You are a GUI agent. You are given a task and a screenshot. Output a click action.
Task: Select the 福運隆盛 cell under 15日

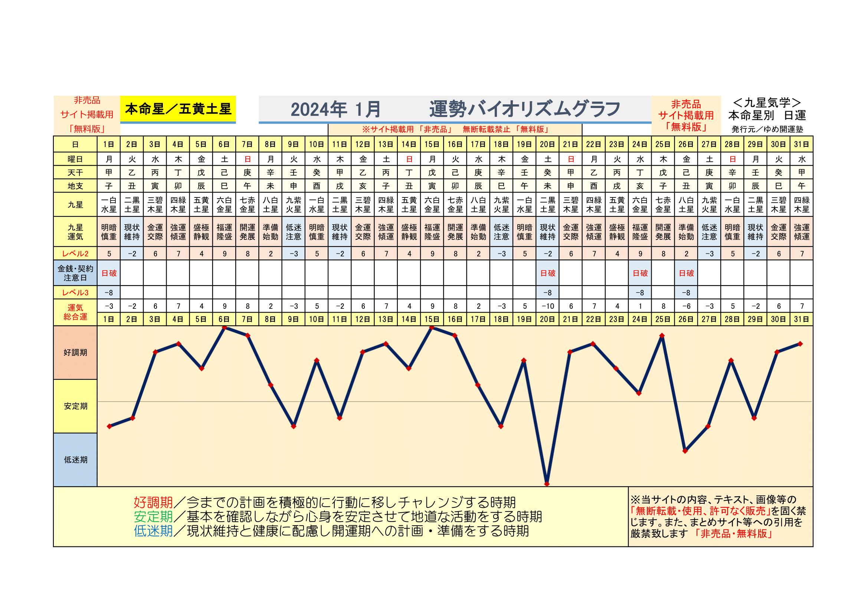(x=432, y=232)
